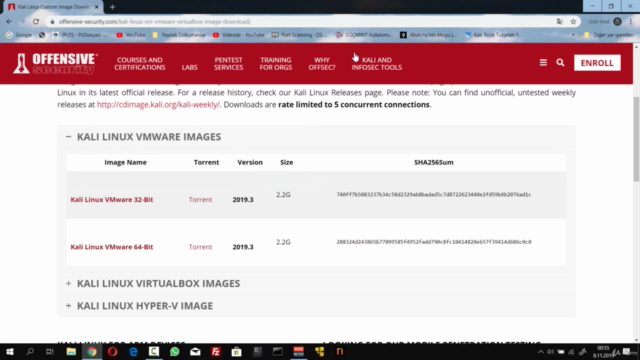Open Microsoft Store from taskbar
The width and height of the screenshot is (640, 360).
(237, 351)
